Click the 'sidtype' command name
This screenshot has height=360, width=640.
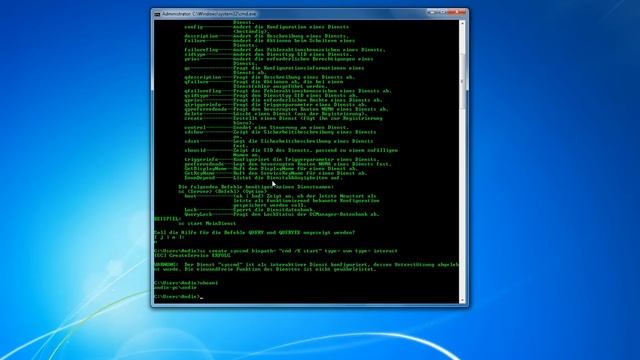click(x=195, y=54)
